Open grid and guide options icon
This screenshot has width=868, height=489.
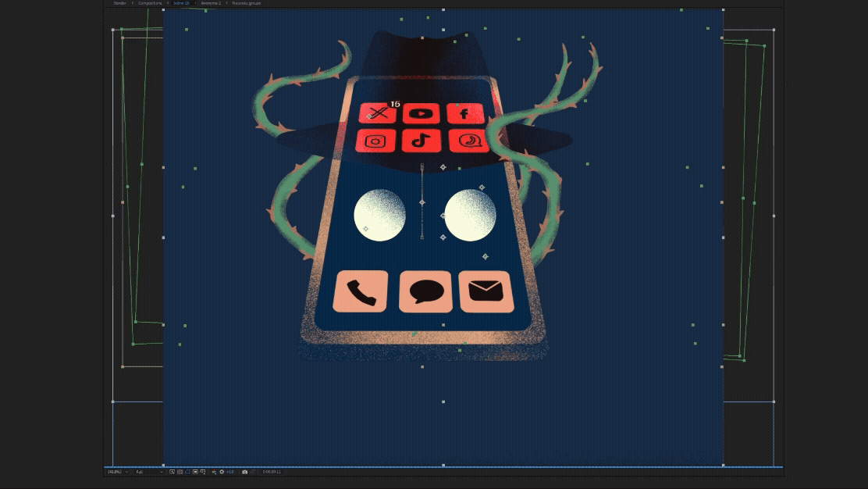203,472
